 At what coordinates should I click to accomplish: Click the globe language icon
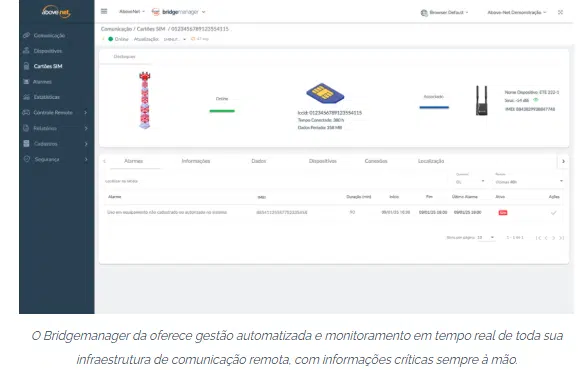point(424,13)
